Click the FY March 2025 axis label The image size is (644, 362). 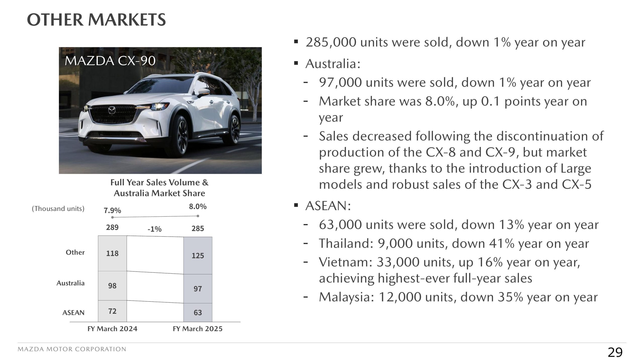(x=198, y=329)
